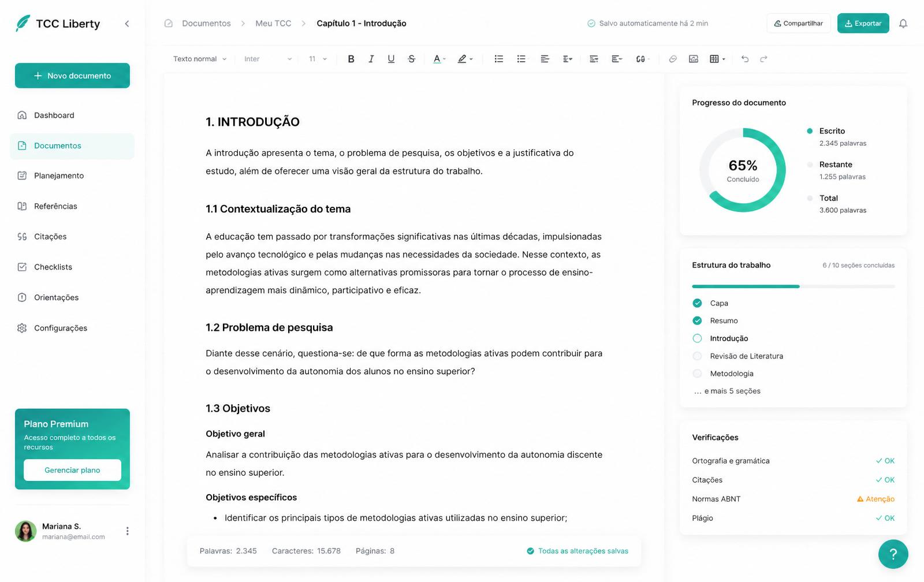
Task: Click the check icon beside Todas as alterações salvas
Action: point(530,551)
